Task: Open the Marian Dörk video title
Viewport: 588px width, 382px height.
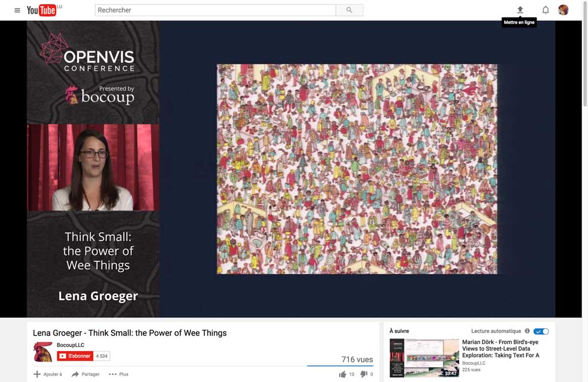Action: pyautogui.click(x=501, y=349)
